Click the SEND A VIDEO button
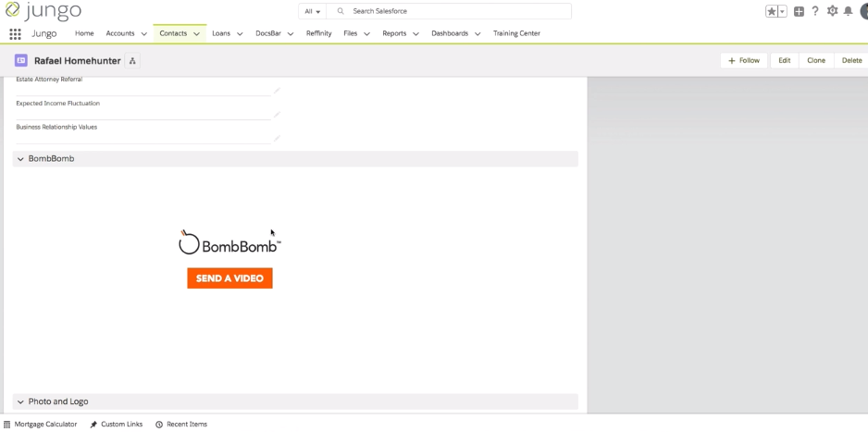 (x=229, y=278)
